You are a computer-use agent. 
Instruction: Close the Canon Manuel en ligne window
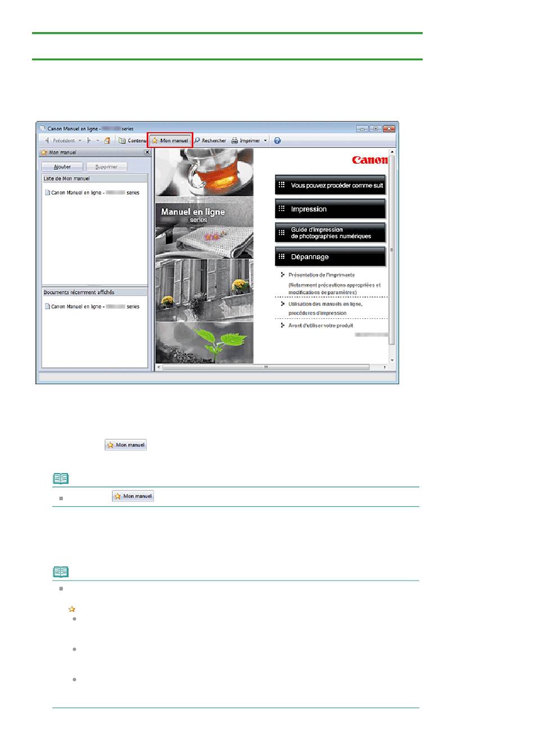(389, 129)
